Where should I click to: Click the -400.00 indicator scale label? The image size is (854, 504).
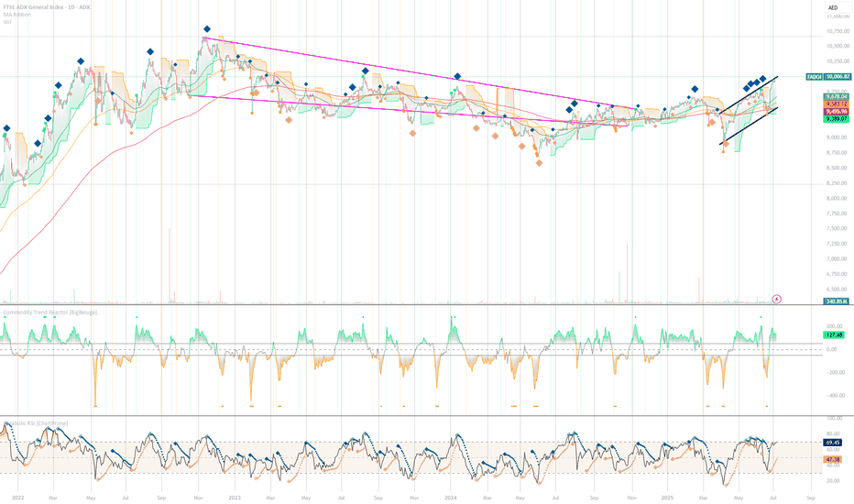[836, 396]
